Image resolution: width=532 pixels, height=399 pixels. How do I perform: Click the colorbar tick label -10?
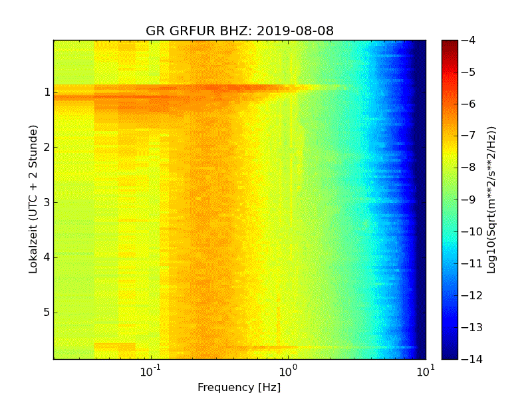(471, 231)
